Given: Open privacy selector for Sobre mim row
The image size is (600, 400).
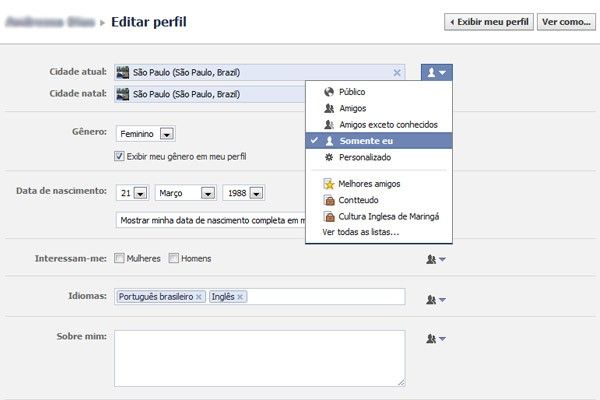Looking at the screenshot, I should 436,339.
